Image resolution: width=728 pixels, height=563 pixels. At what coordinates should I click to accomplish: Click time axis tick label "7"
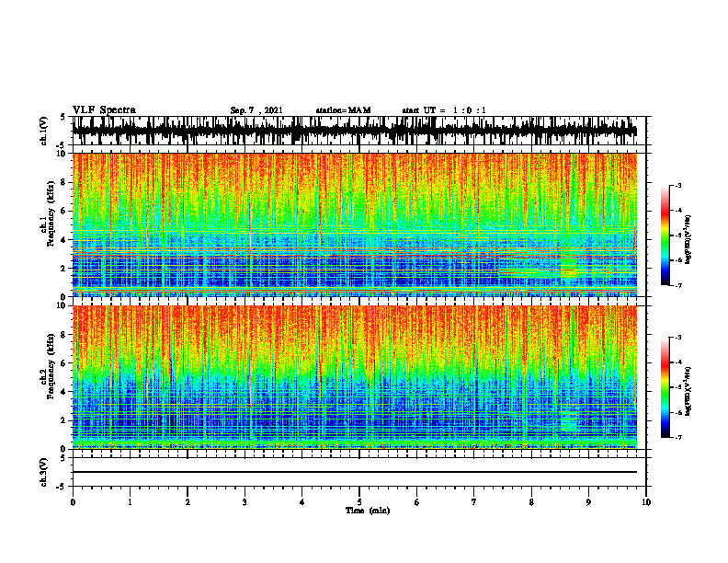tap(474, 502)
